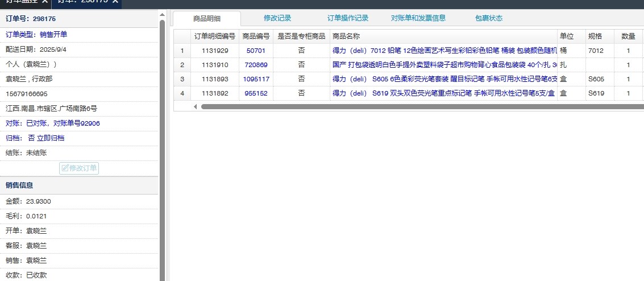Show the 包裹状态 tab

(x=488, y=18)
